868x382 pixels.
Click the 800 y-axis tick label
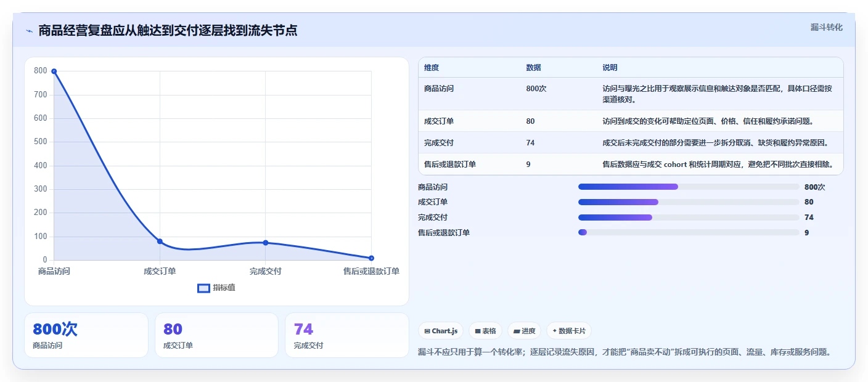click(41, 71)
